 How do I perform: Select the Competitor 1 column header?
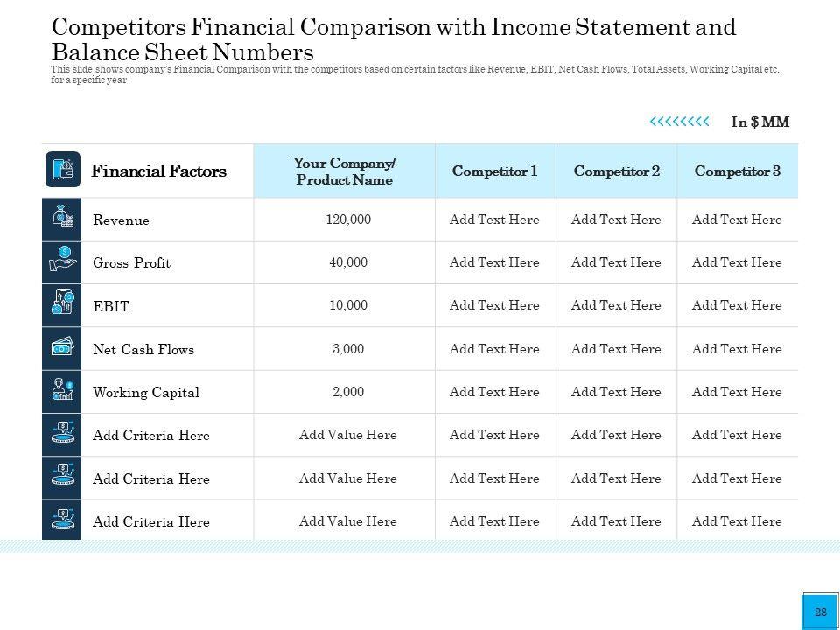(494, 171)
